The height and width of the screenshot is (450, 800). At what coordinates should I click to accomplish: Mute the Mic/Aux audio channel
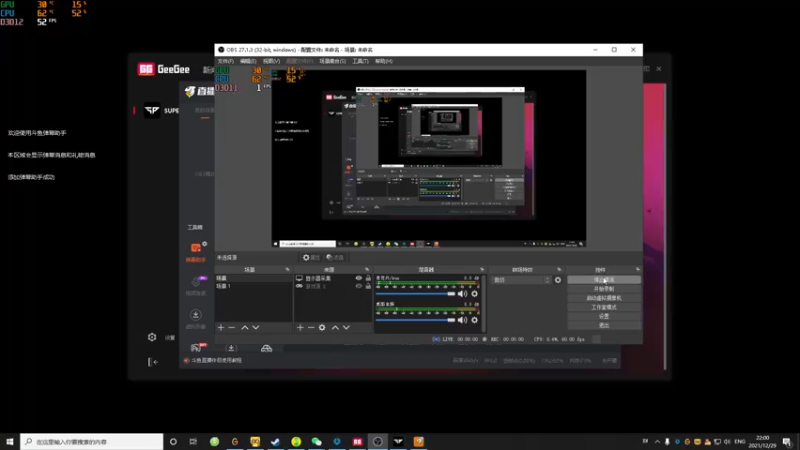point(462,294)
